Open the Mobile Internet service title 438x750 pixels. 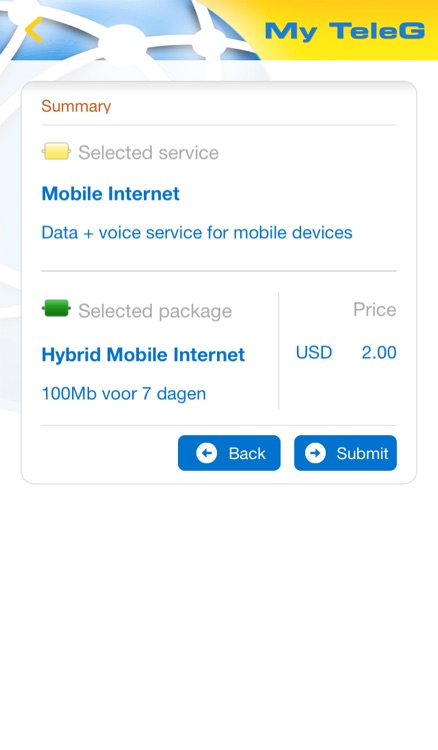pyautogui.click(x=110, y=194)
